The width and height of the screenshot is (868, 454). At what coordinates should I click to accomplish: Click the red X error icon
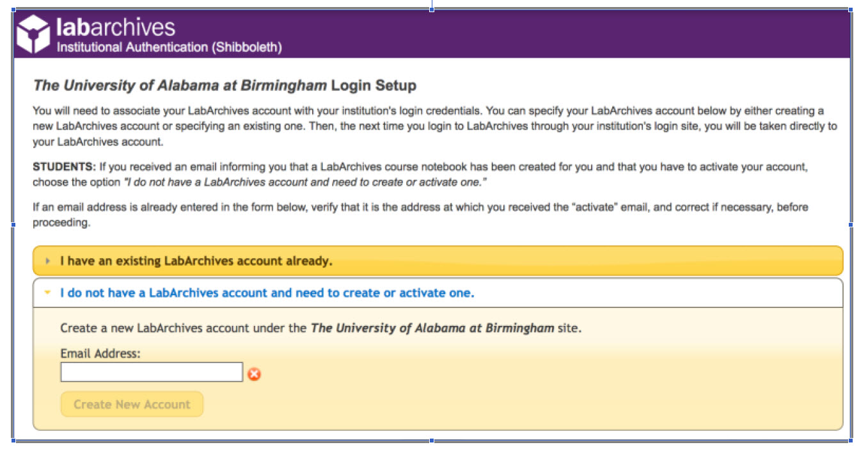pyautogui.click(x=254, y=374)
